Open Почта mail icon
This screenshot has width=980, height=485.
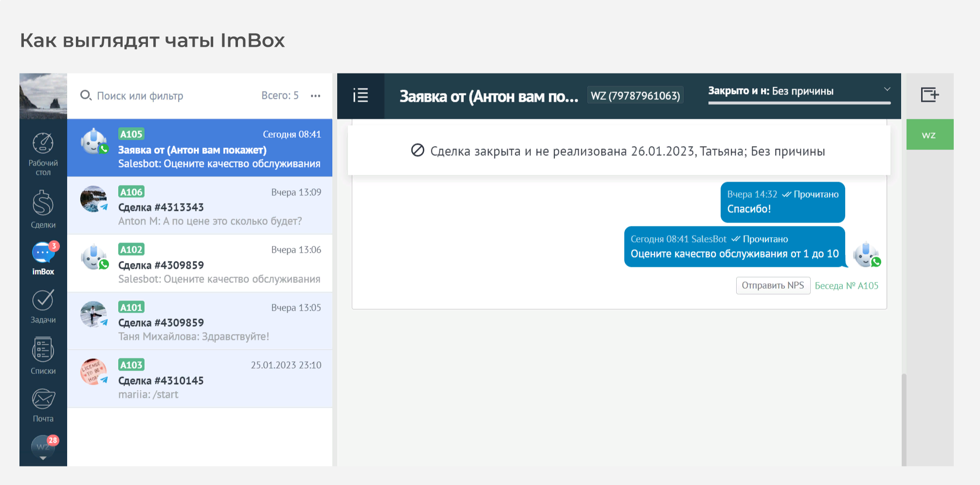pos(43,399)
